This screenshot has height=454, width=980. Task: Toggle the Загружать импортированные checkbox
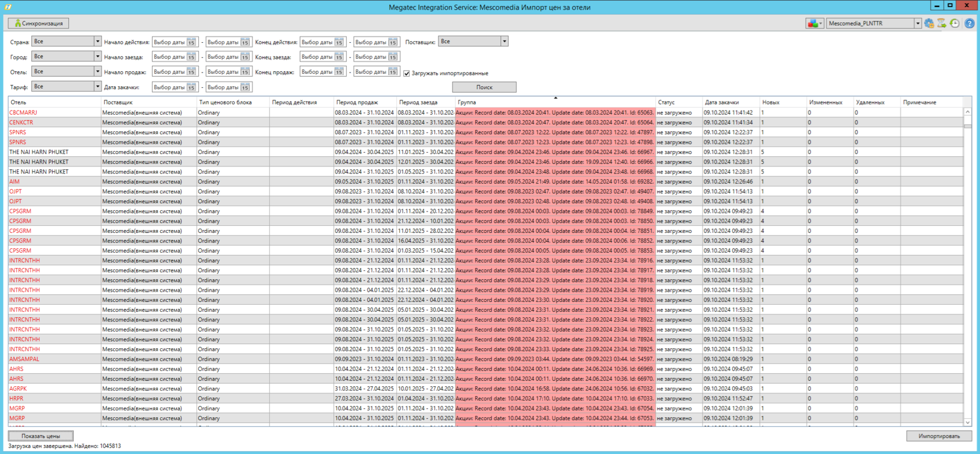point(407,73)
